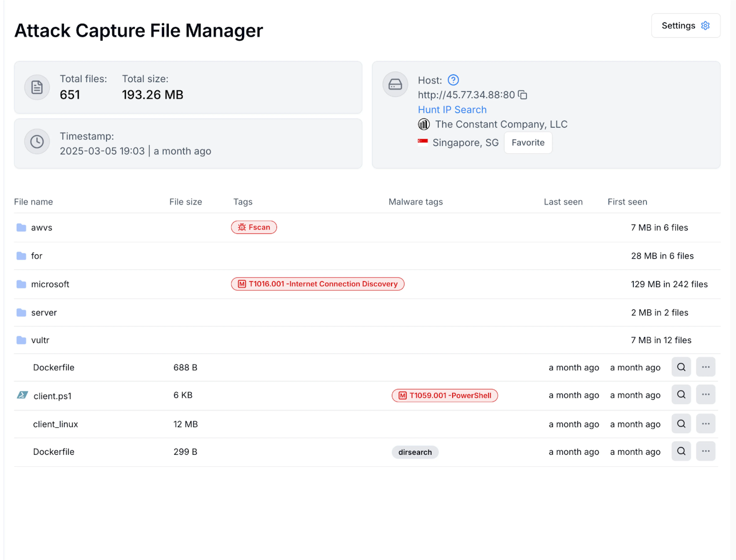This screenshot has width=736, height=560.
Task: Click the total files 651 value
Action: [70, 95]
